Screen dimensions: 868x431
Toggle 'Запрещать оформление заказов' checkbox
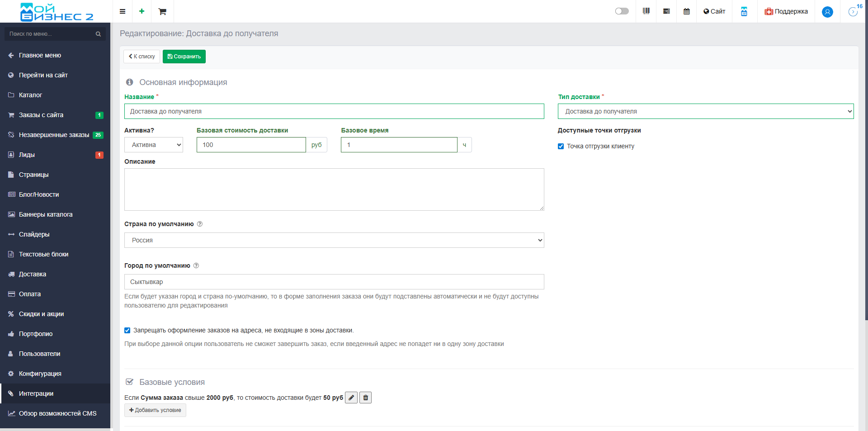pos(127,331)
